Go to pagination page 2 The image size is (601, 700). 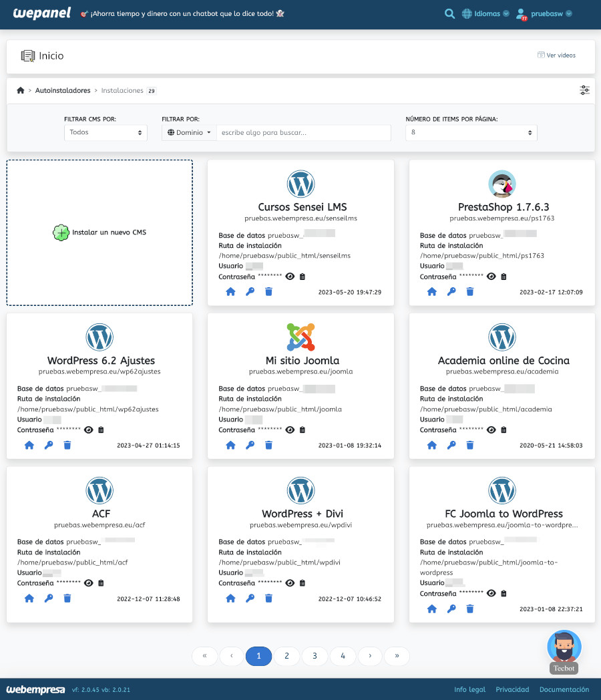click(287, 656)
